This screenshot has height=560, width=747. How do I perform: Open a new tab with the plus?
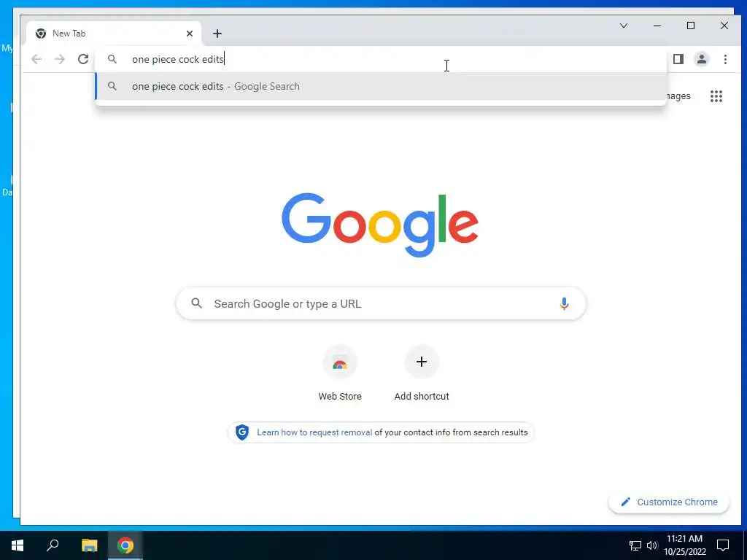point(217,34)
